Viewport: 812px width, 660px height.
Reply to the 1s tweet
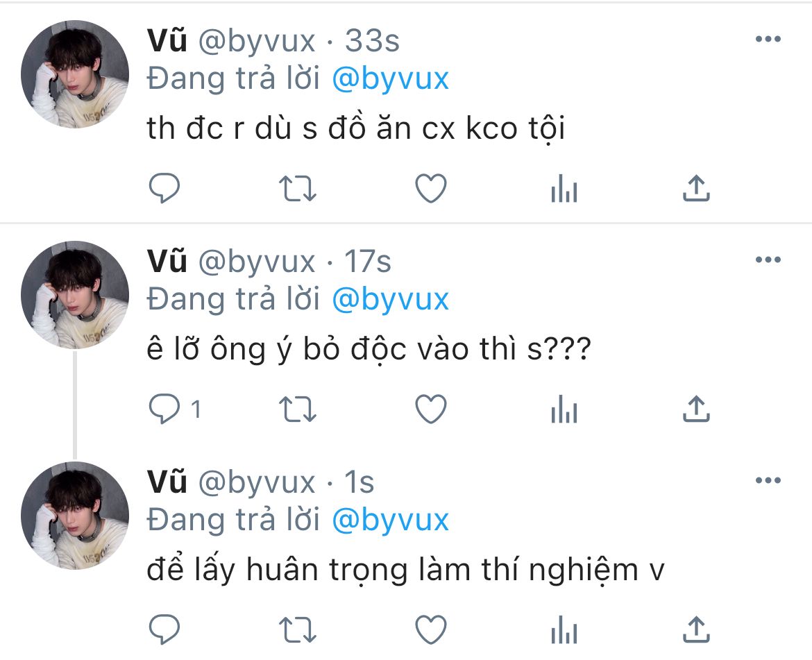click(164, 629)
